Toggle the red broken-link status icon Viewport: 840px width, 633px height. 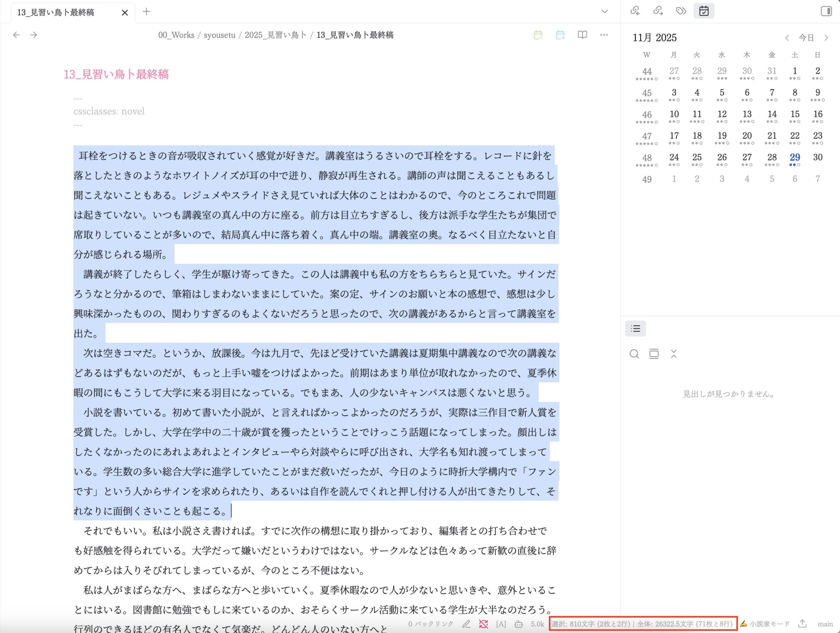coord(483,623)
